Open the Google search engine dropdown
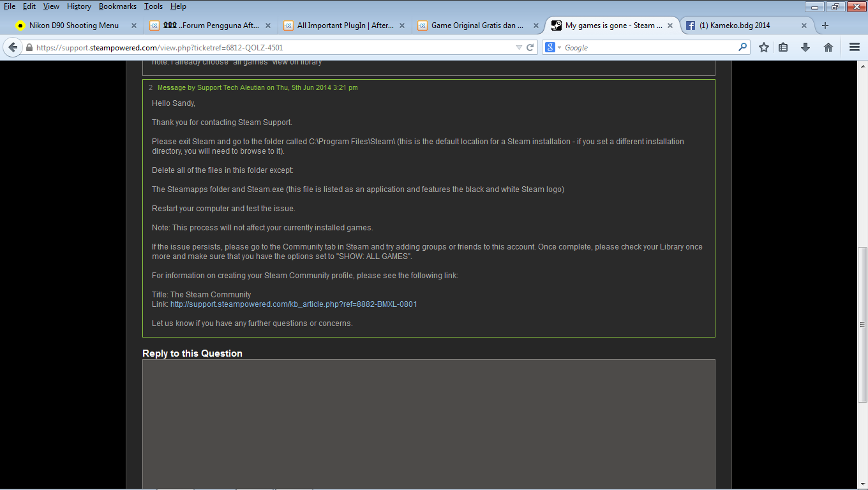 [553, 48]
